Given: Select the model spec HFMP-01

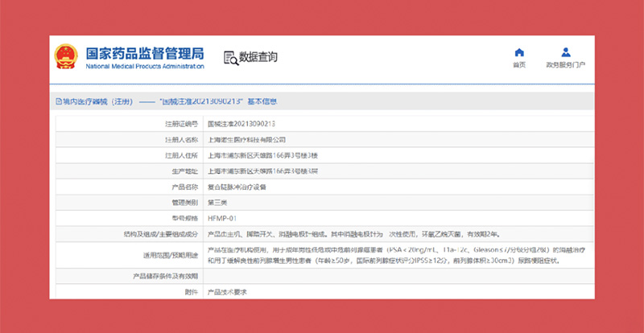Looking at the screenshot, I should [221, 217].
